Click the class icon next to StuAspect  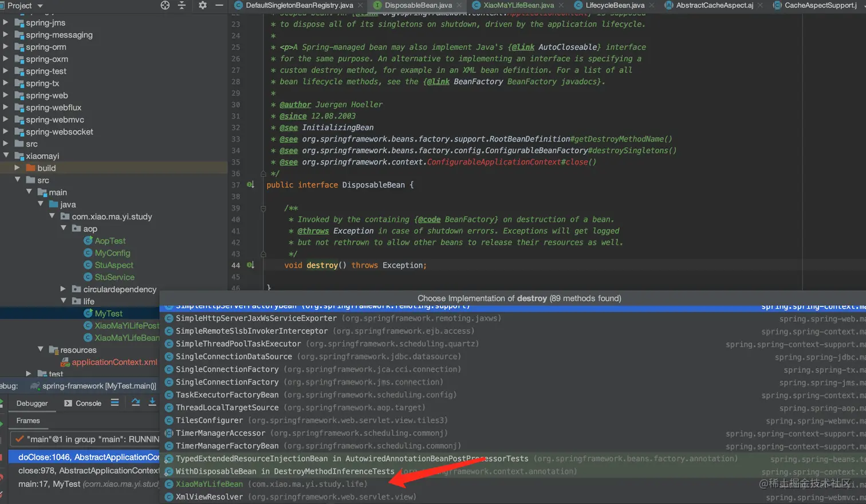[88, 265]
